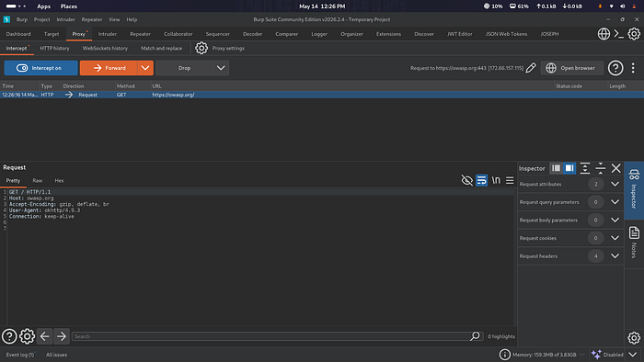Image resolution: width=644 pixels, height=362 pixels.
Task: Open the Extensions tab
Action: click(x=388, y=34)
